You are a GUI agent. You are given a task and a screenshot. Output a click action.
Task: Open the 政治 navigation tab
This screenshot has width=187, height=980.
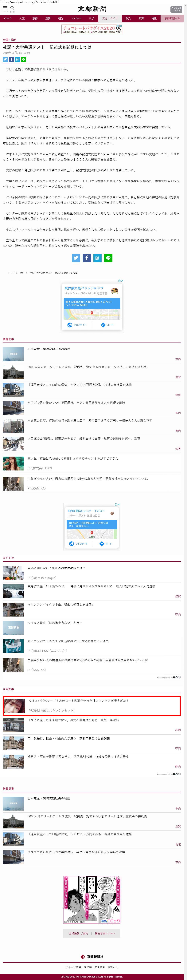click(x=128, y=18)
